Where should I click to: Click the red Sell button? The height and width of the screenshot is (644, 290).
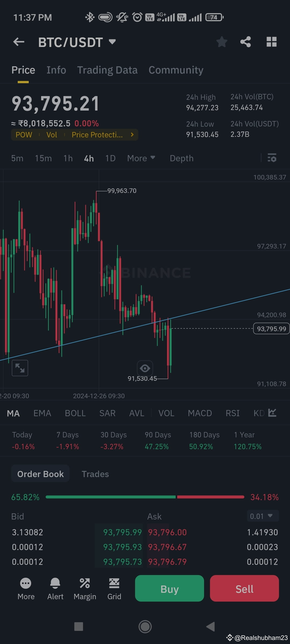(244, 588)
